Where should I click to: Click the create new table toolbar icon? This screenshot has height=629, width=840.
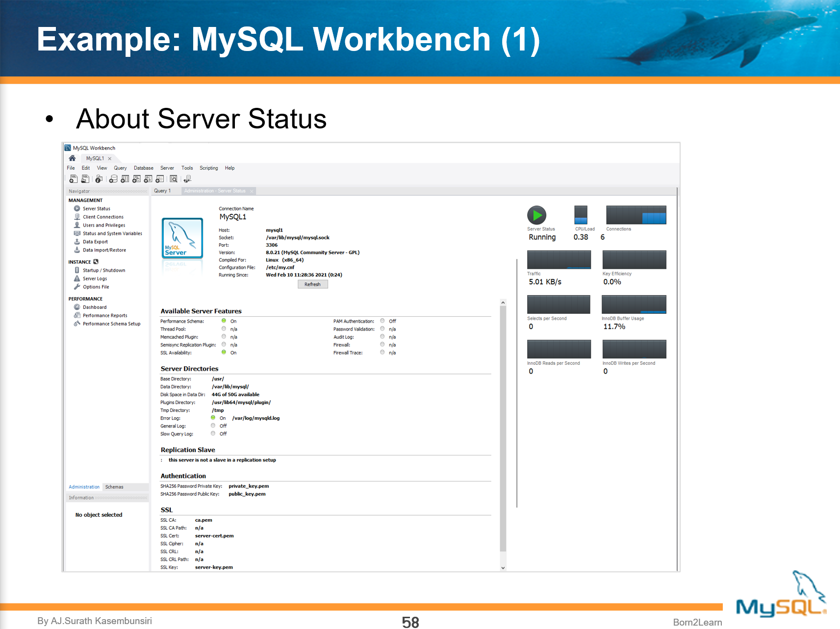pos(125,178)
